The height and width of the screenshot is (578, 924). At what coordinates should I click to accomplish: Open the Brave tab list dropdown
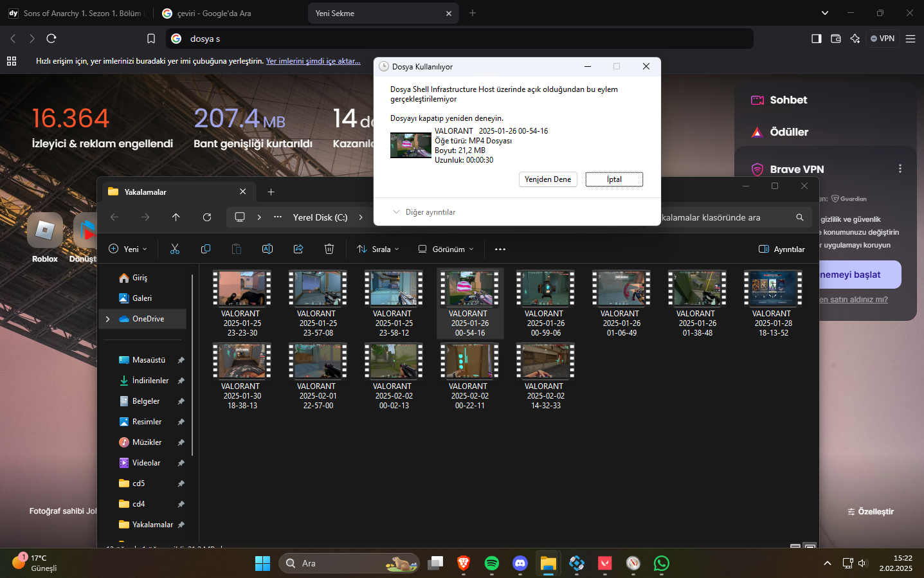[825, 13]
